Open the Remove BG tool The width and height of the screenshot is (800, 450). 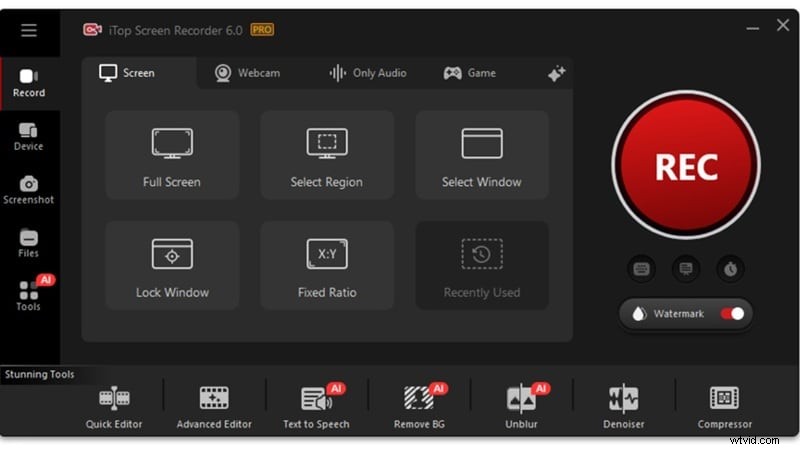419,408
